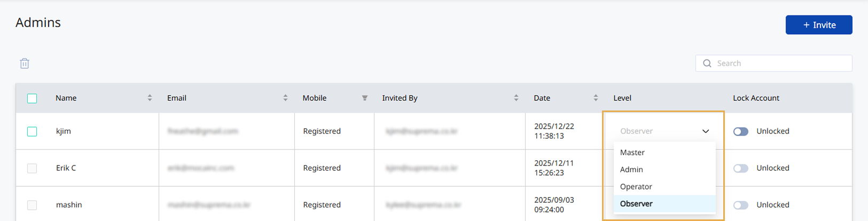Check the mashin row checkbox

coord(32,205)
